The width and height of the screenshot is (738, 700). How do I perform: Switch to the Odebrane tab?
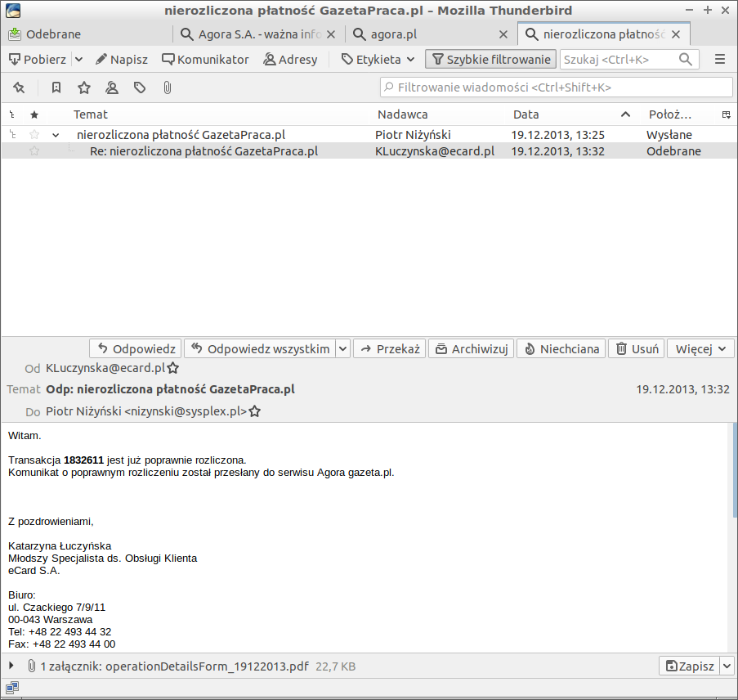[87, 34]
